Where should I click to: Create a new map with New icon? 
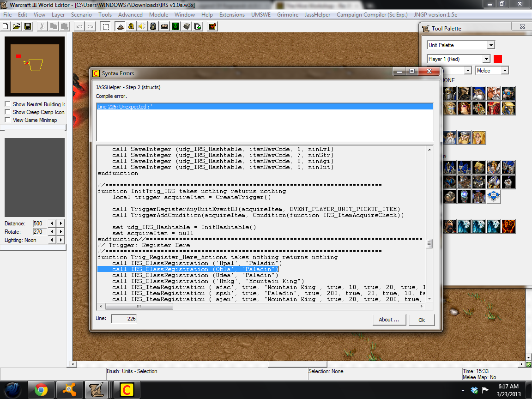point(6,26)
